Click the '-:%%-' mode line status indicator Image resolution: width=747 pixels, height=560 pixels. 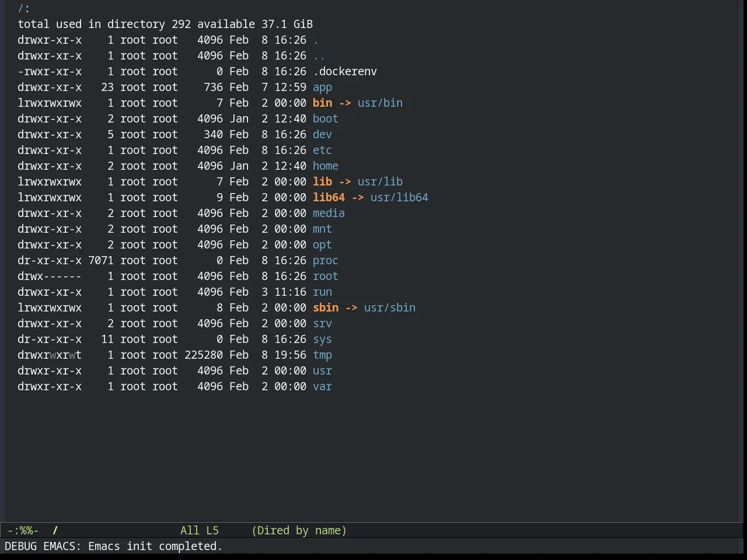[x=23, y=531]
